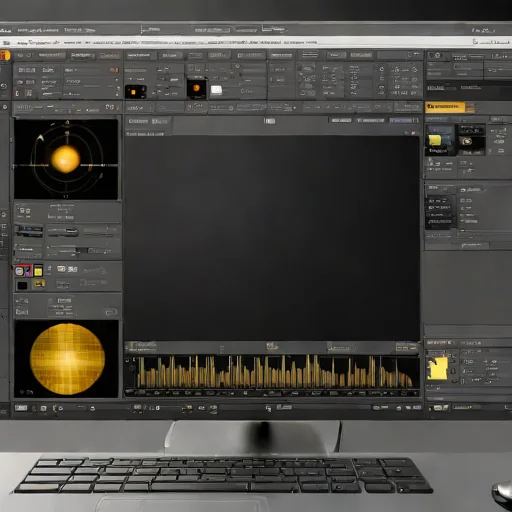Click the orange application icon at top-left
This screenshot has height=512, width=512.
point(5,55)
